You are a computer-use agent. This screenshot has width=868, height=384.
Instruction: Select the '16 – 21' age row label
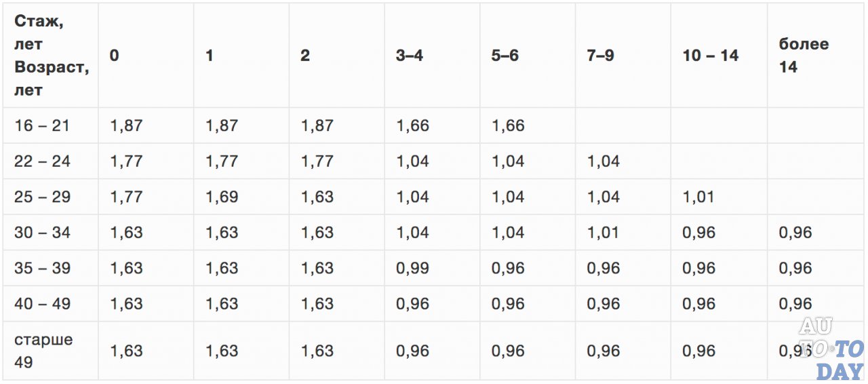click(42, 126)
